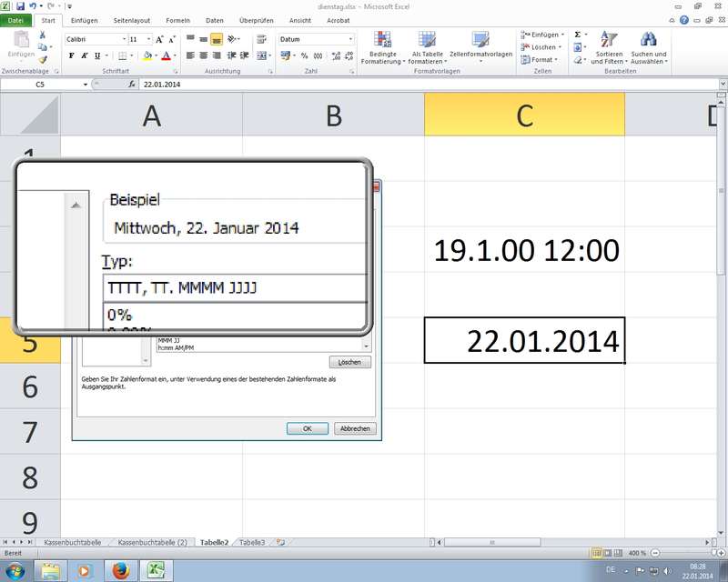Switch to the Seitenlayout ribbon tab
728x582 pixels.
(132, 20)
